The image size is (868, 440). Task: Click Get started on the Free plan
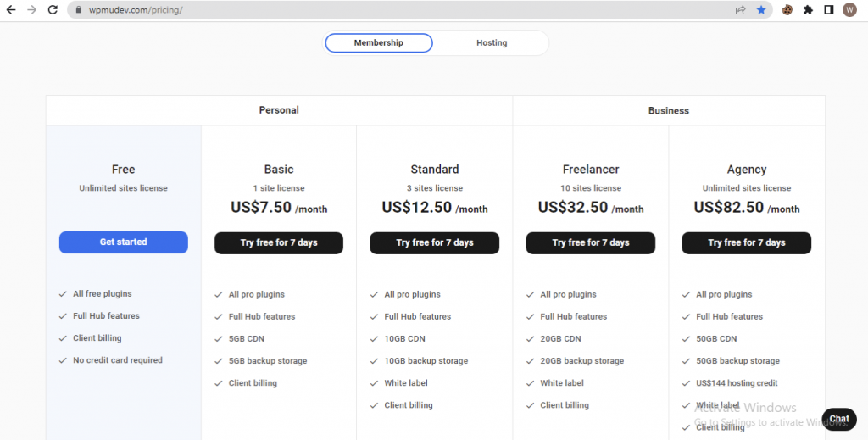124,242
